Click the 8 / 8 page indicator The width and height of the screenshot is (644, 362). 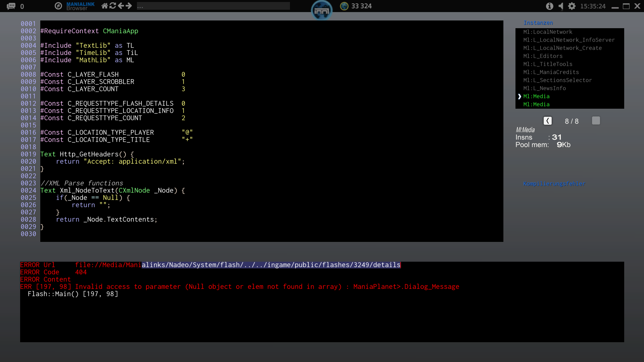572,121
